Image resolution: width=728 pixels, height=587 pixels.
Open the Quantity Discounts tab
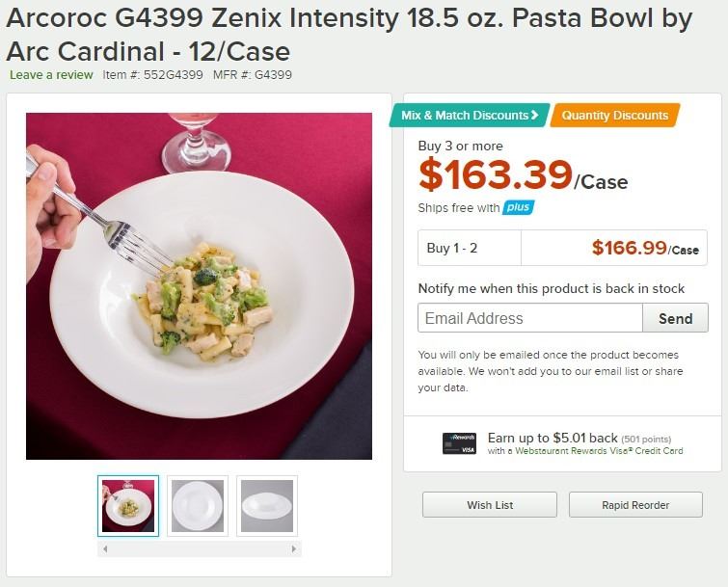click(614, 116)
